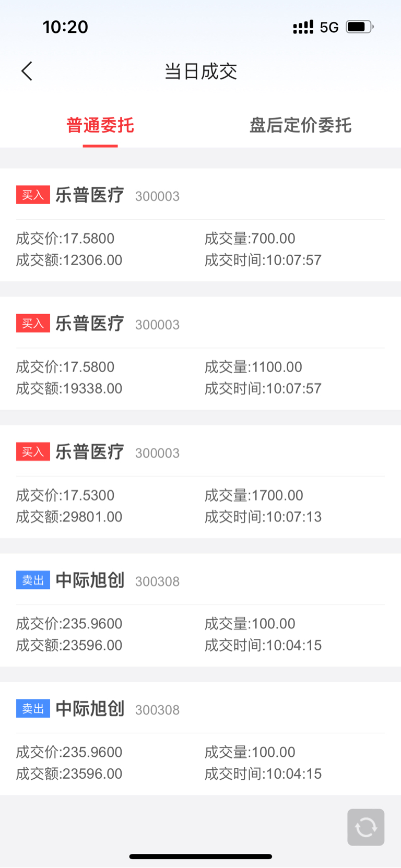
Task: Tap the 10:20 clock in status bar
Action: 65,27
